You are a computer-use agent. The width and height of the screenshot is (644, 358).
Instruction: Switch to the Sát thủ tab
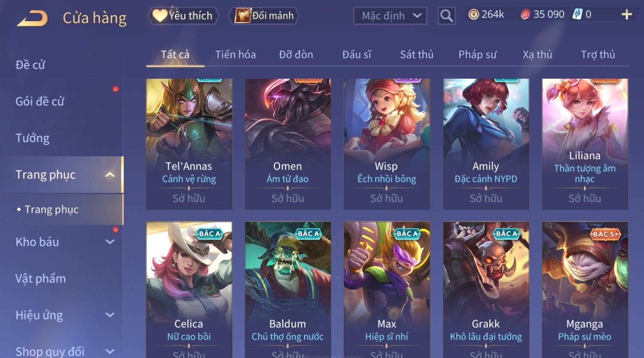(417, 54)
